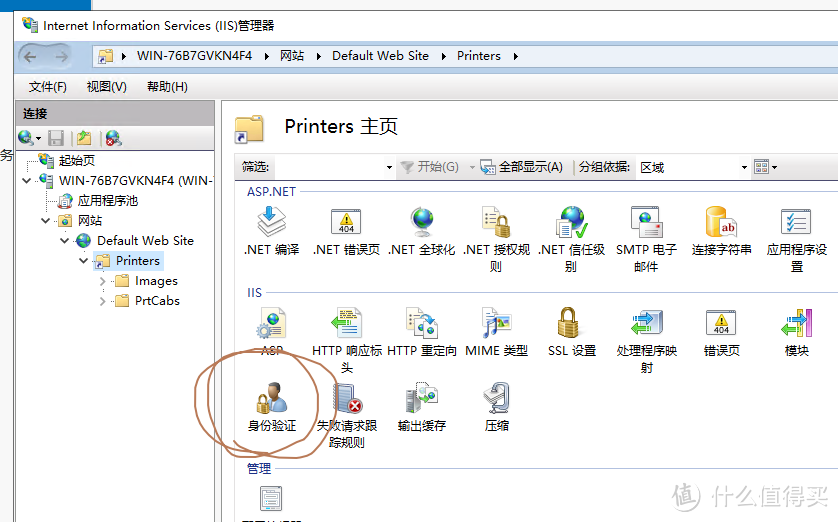Click the ASP.NET group header
Image resolution: width=838 pixels, height=522 pixels.
click(271, 192)
